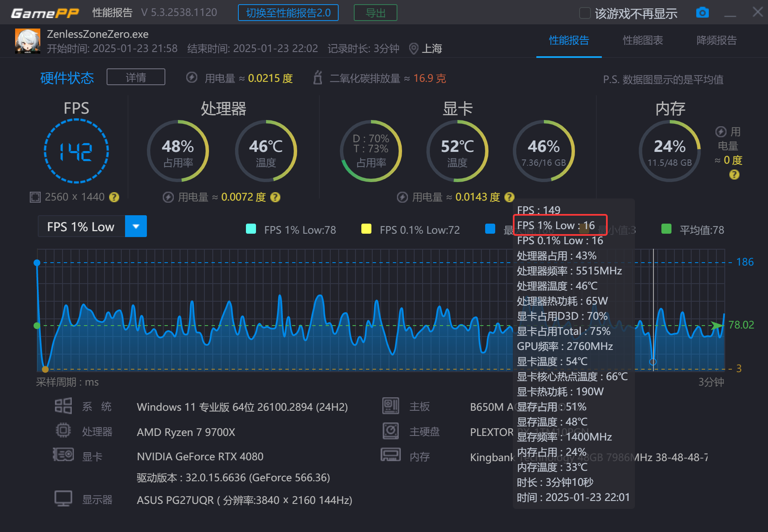Expand the 详情 hardware details panel

tap(136, 77)
